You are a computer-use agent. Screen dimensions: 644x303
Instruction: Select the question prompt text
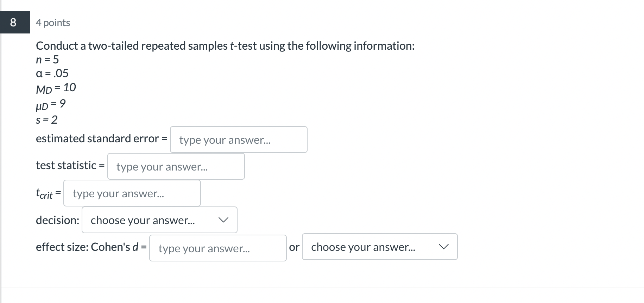click(225, 45)
